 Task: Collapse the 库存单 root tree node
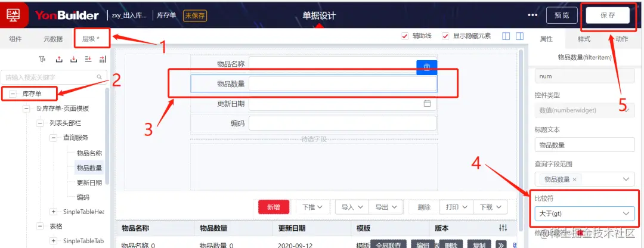point(13,94)
